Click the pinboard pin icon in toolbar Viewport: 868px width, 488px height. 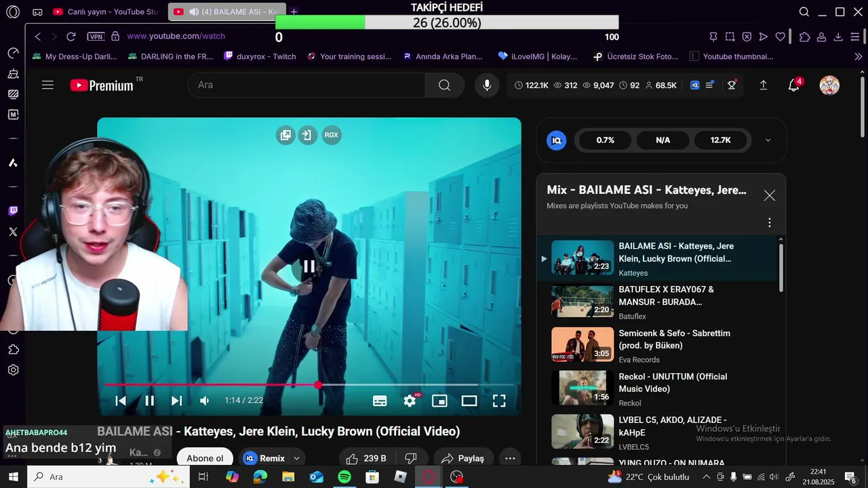coord(713,37)
